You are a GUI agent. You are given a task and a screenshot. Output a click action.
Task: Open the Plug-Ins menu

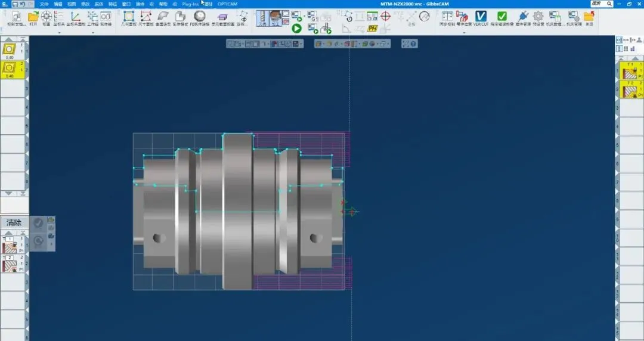(190, 4)
